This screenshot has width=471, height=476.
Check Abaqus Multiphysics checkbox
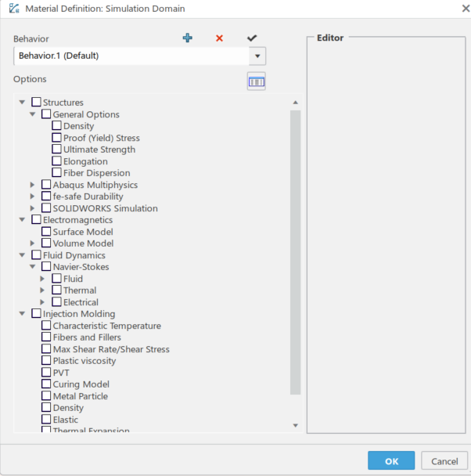coord(46,184)
